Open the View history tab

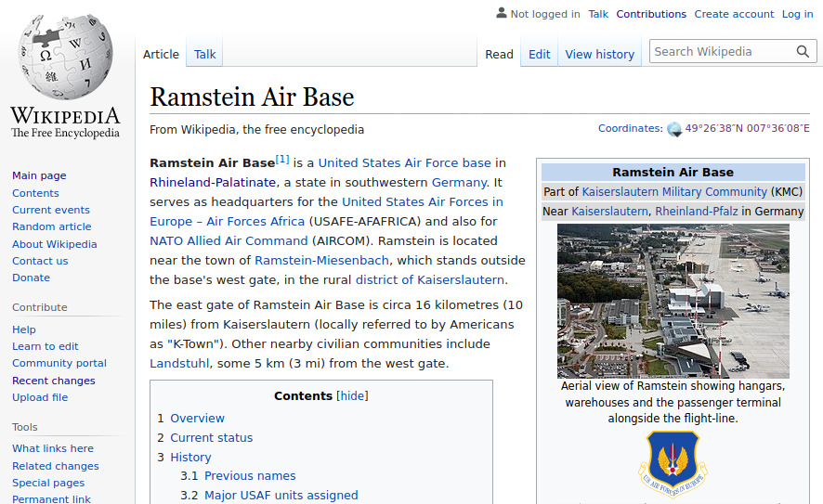pyautogui.click(x=599, y=55)
